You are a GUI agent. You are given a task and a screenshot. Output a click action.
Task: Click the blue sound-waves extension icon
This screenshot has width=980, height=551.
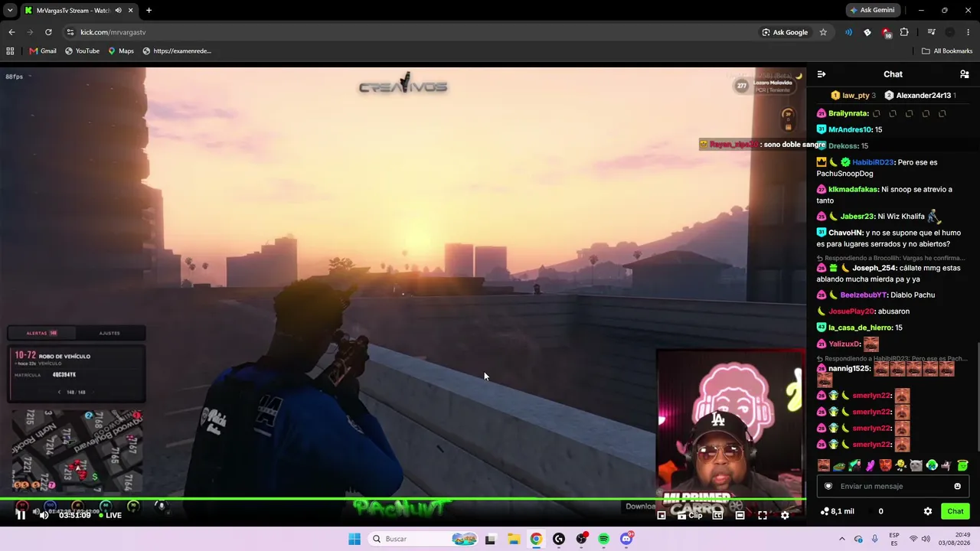pos(848,32)
